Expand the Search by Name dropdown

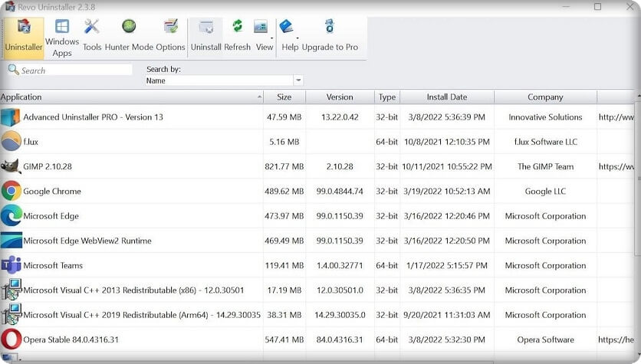tap(298, 80)
